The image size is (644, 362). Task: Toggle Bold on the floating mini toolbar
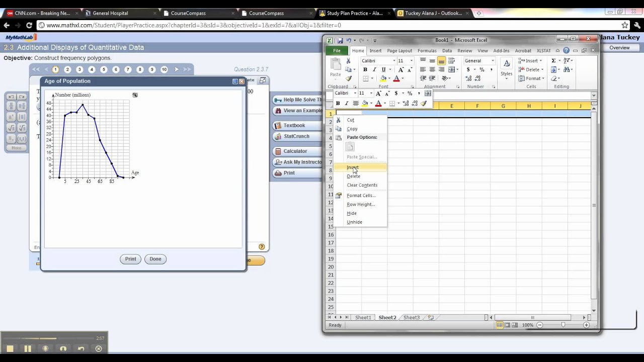tap(338, 103)
